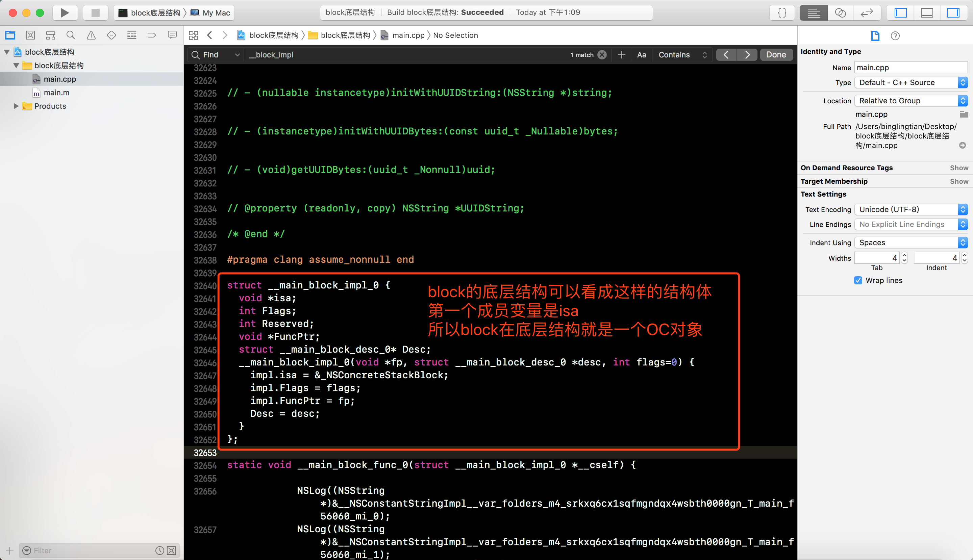973x560 pixels.
Task: Show the Breakpoint navigator icon
Action: [152, 35]
